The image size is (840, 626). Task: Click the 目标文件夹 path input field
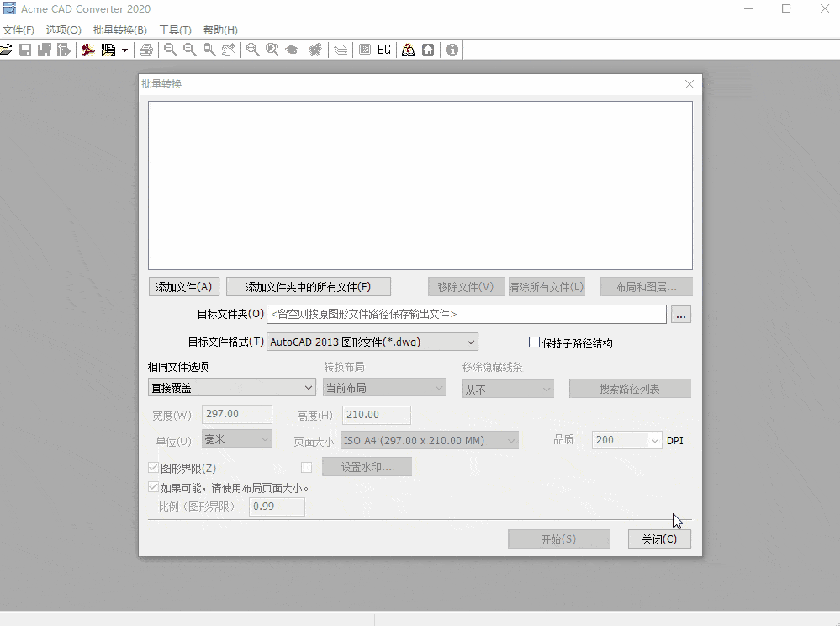coord(467,314)
